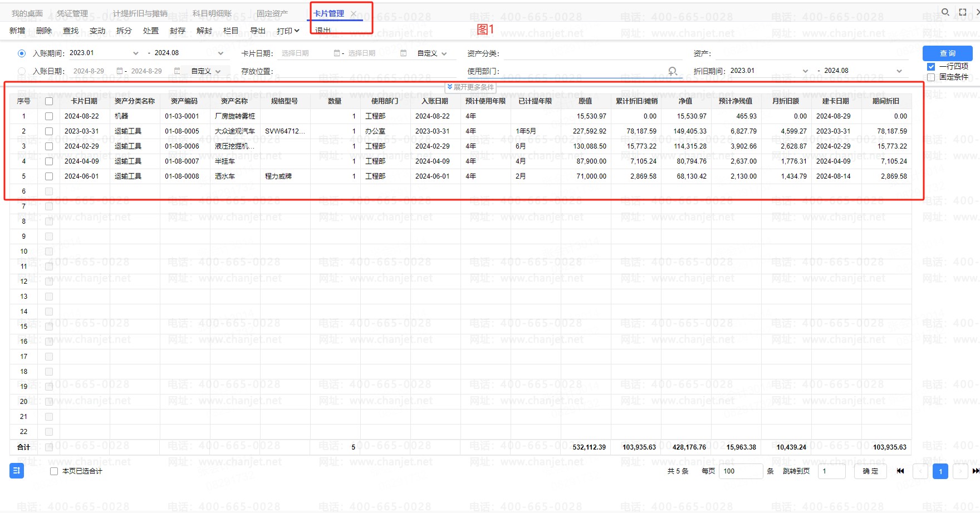Jump to first page icon

pos(900,471)
